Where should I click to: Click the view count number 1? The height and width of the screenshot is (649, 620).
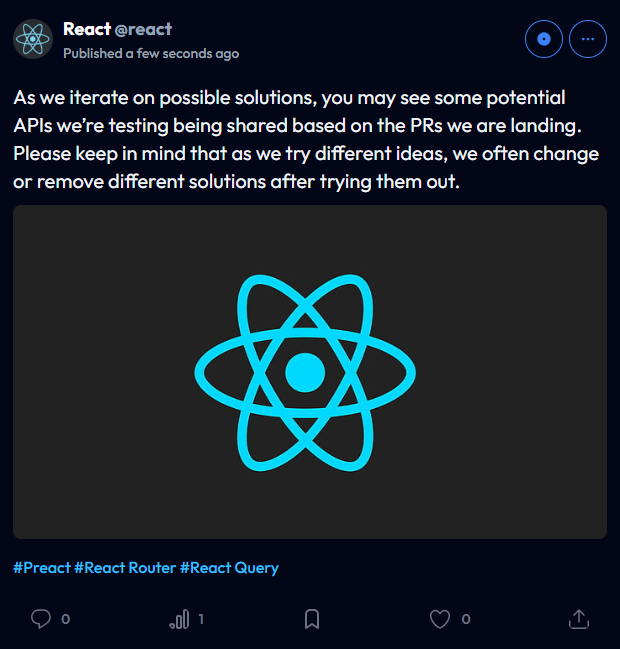201,619
